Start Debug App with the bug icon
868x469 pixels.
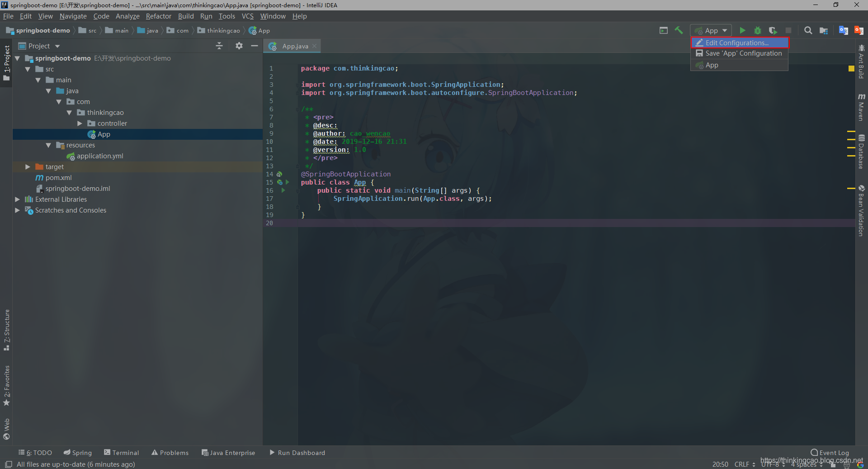[758, 30]
